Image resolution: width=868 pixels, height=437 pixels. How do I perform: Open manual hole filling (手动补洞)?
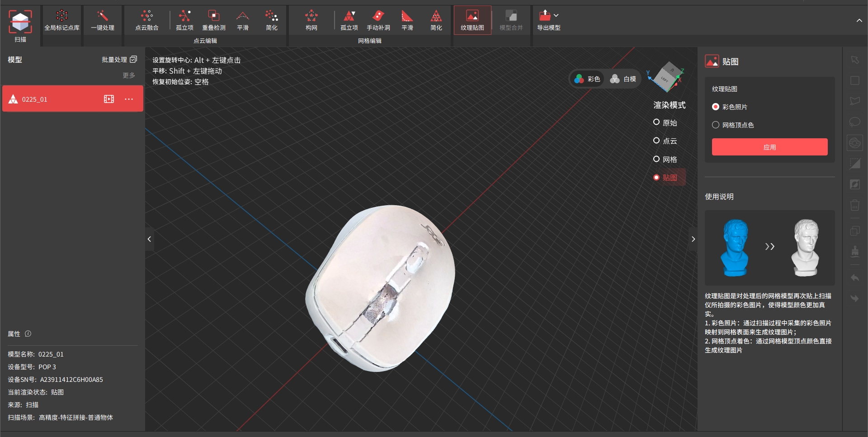click(x=378, y=21)
